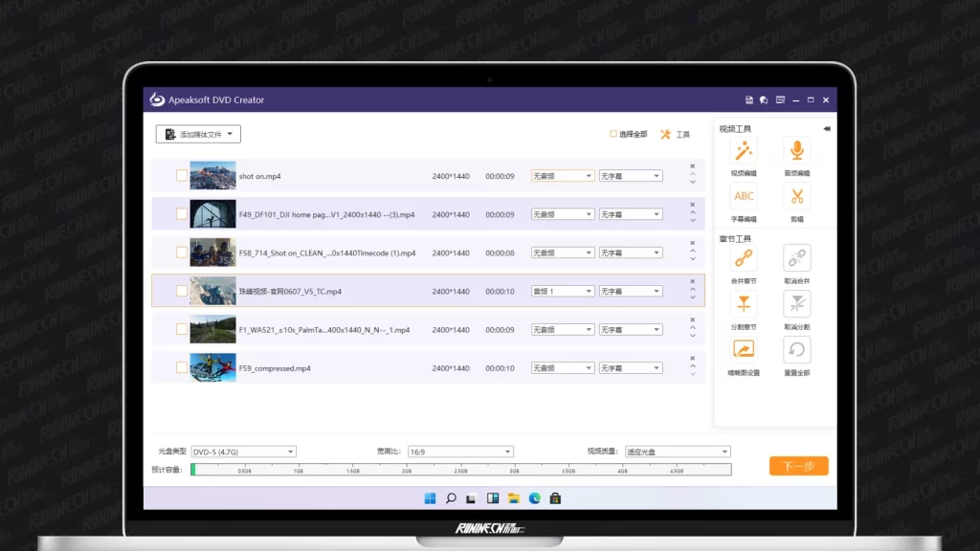The image size is (980, 551).
Task: Open Microsoft Edge from the taskbar
Action: click(534, 498)
